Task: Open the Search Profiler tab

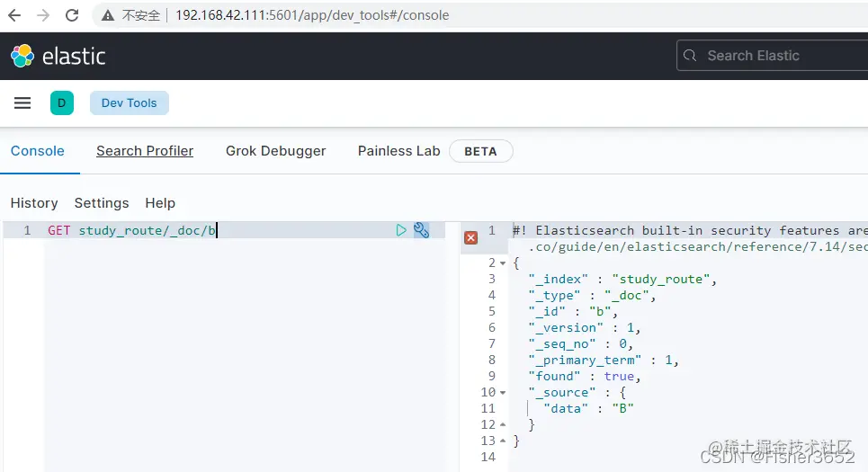Action: click(x=145, y=151)
